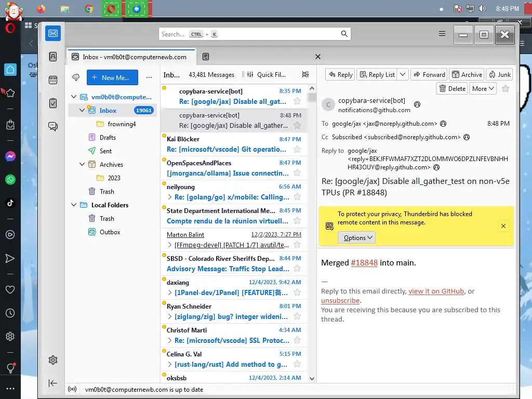
Task: Mark message as Junk
Action: (x=499, y=75)
